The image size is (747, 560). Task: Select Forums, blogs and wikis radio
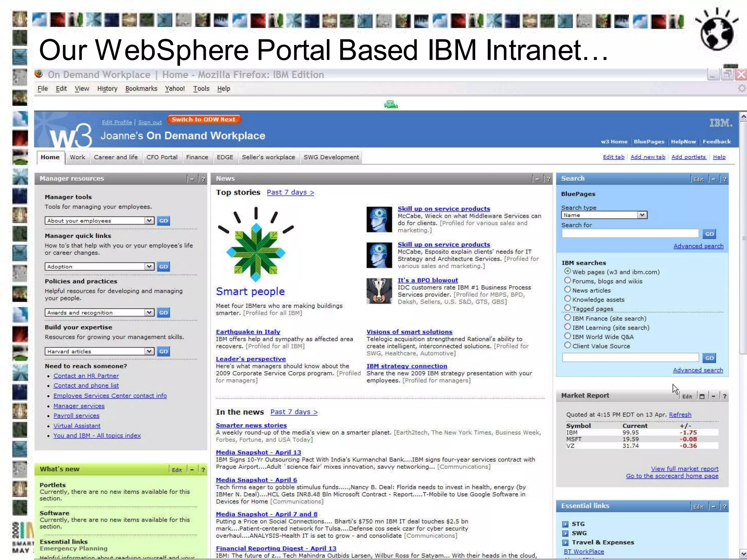[568, 280]
